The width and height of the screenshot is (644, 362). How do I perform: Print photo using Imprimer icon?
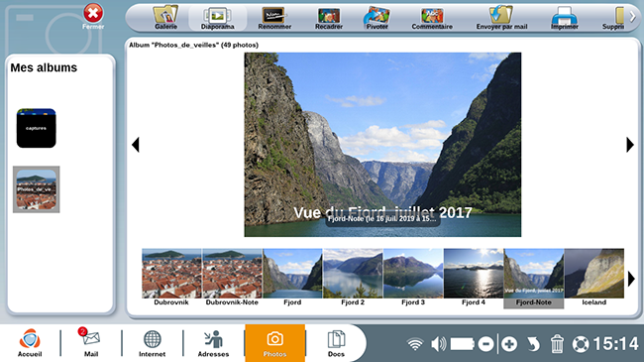point(565,16)
